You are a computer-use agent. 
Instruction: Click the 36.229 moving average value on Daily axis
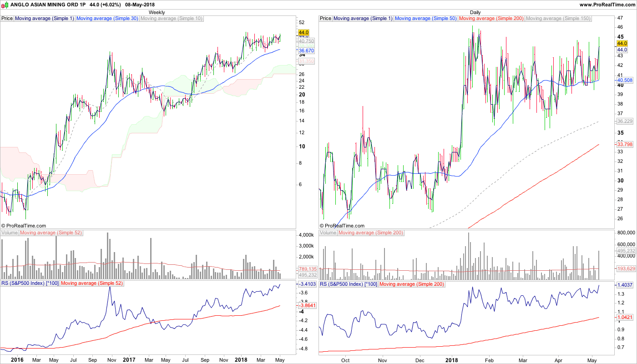(625, 121)
